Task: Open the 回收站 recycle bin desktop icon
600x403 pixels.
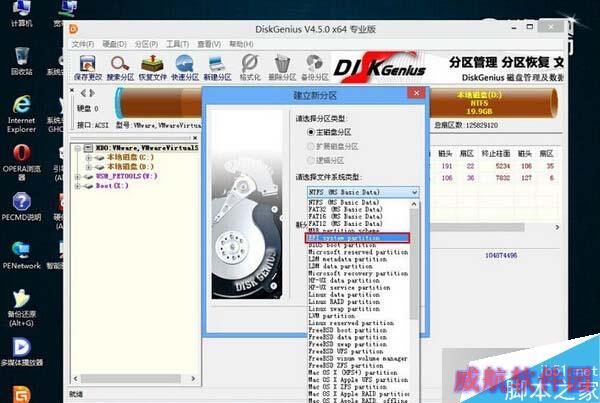Action: [21, 61]
